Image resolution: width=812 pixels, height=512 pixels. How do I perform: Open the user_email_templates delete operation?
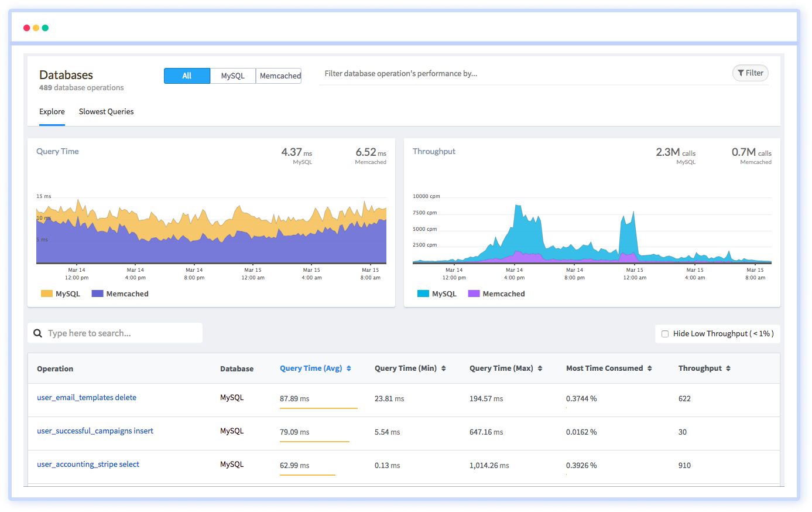pos(86,397)
